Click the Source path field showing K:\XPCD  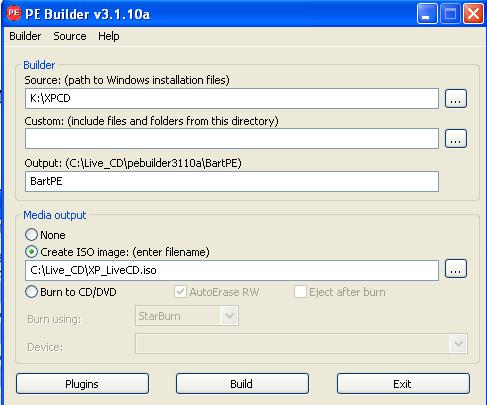click(x=232, y=98)
